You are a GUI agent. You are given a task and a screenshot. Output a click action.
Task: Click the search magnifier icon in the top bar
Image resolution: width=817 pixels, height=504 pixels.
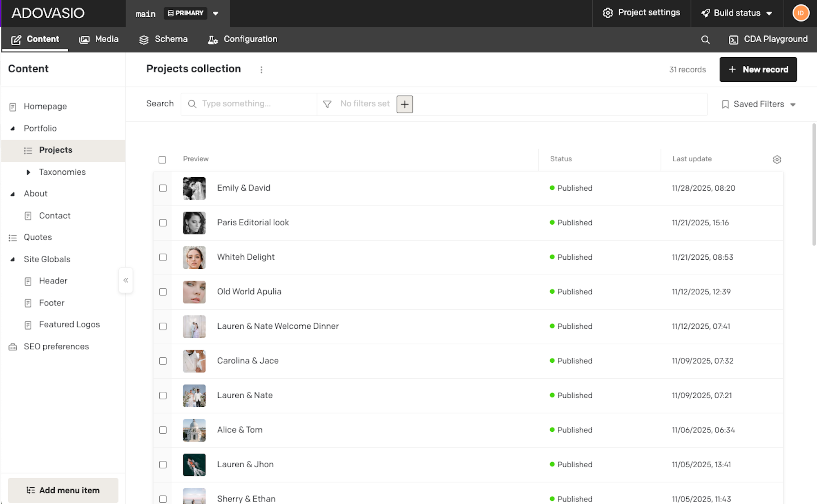[705, 40]
